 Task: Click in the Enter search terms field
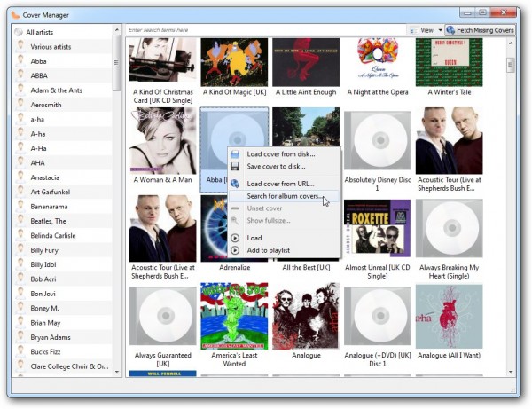click(x=266, y=30)
